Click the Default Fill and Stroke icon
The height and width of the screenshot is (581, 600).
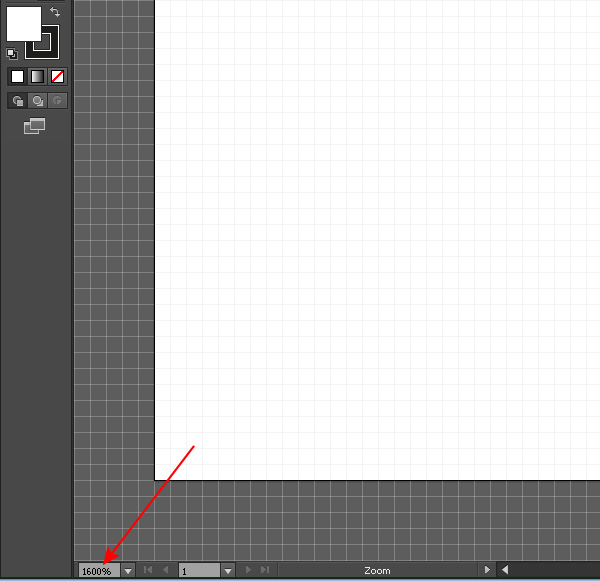click(x=12, y=54)
